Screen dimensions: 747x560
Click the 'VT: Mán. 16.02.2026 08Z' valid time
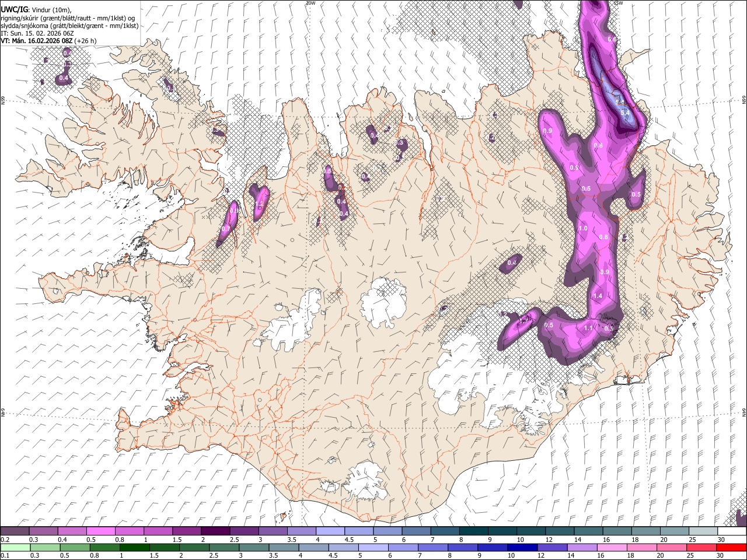tap(37, 41)
